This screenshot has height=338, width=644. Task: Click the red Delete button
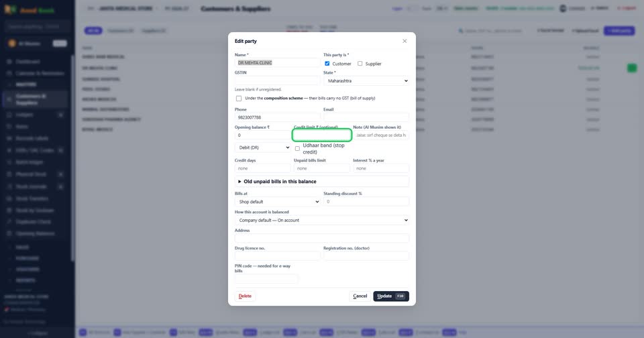click(245, 296)
